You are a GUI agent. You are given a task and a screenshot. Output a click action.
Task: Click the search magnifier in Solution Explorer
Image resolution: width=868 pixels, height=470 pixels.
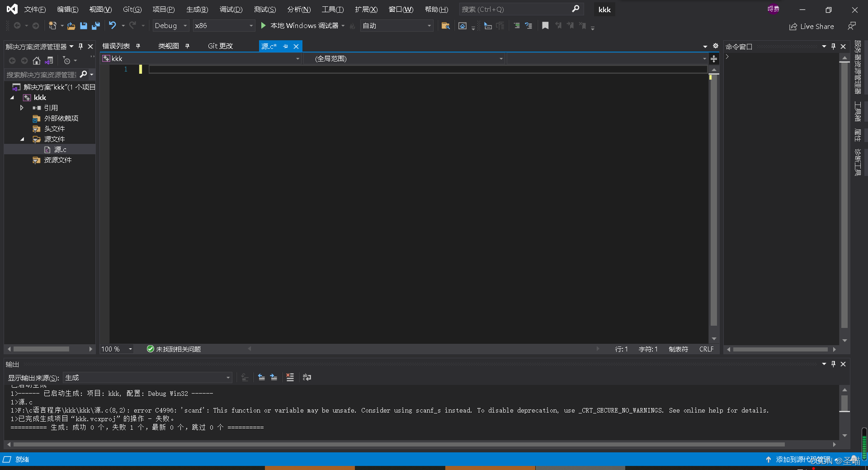pyautogui.click(x=83, y=74)
